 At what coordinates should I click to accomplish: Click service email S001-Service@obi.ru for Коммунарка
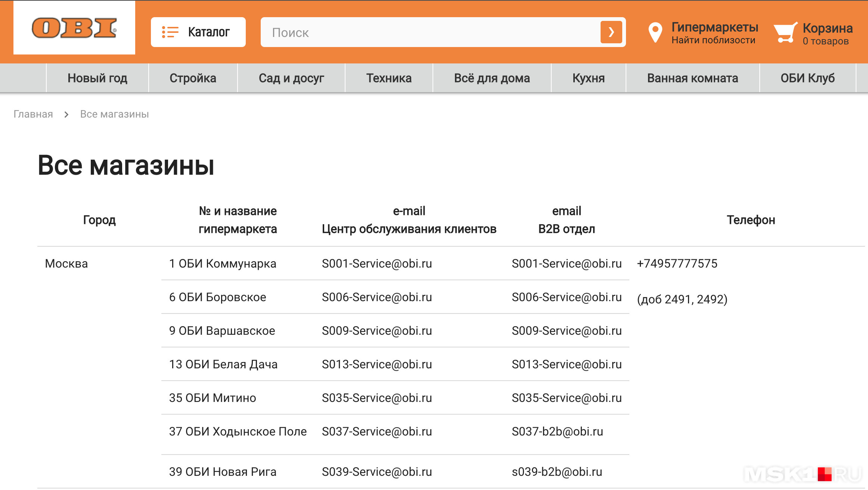click(x=377, y=263)
